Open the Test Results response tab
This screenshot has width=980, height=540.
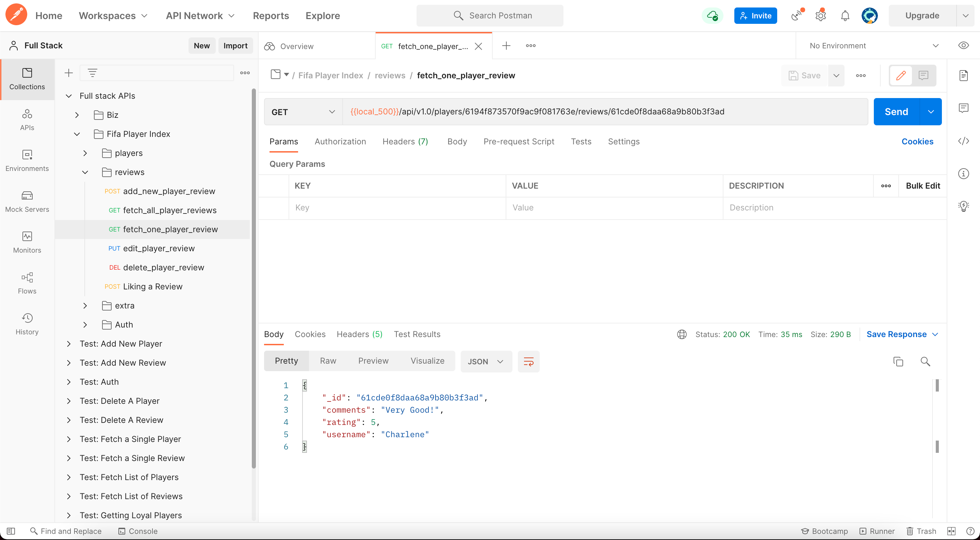pos(417,334)
